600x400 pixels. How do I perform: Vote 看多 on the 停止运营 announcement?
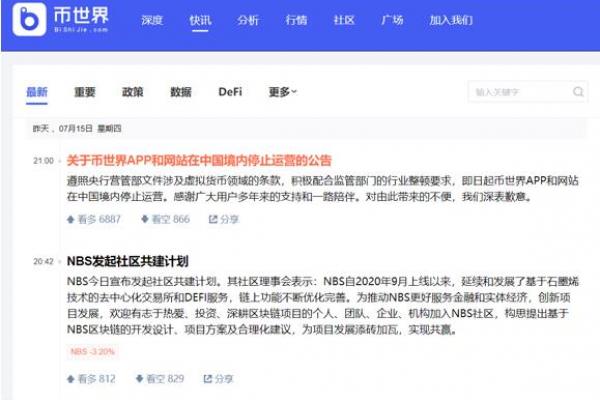pyautogui.click(x=93, y=219)
